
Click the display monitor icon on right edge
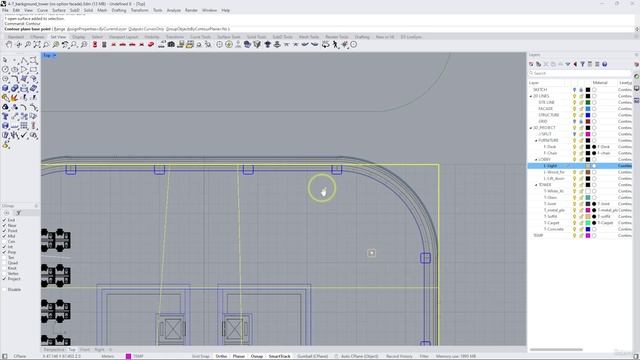pos(637,89)
